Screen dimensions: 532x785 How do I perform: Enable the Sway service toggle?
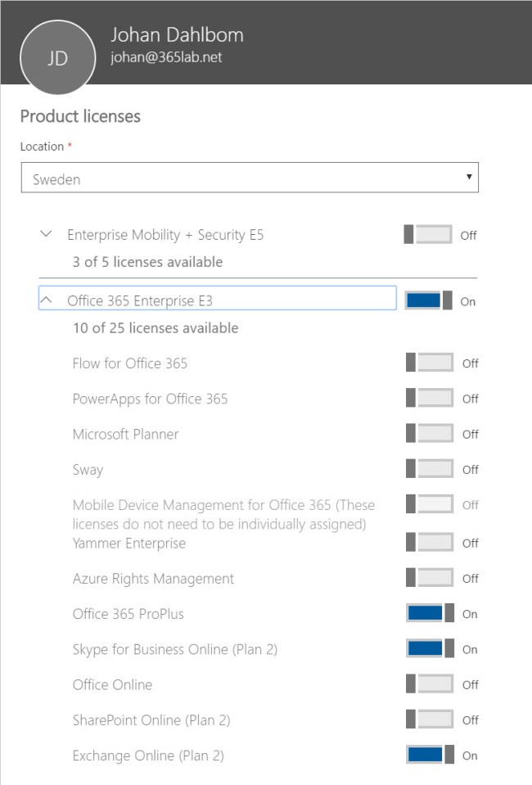coord(430,469)
